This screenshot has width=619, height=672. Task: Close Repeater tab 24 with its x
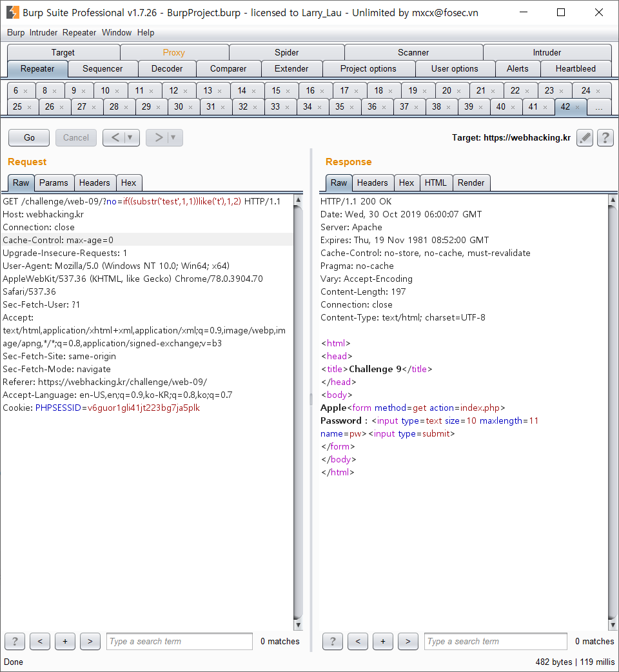(598, 92)
